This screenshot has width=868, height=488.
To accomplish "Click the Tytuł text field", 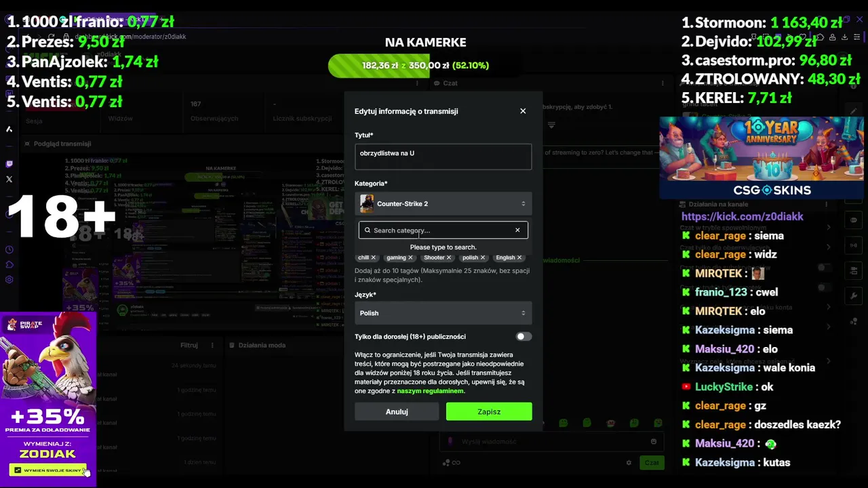I will [443, 157].
